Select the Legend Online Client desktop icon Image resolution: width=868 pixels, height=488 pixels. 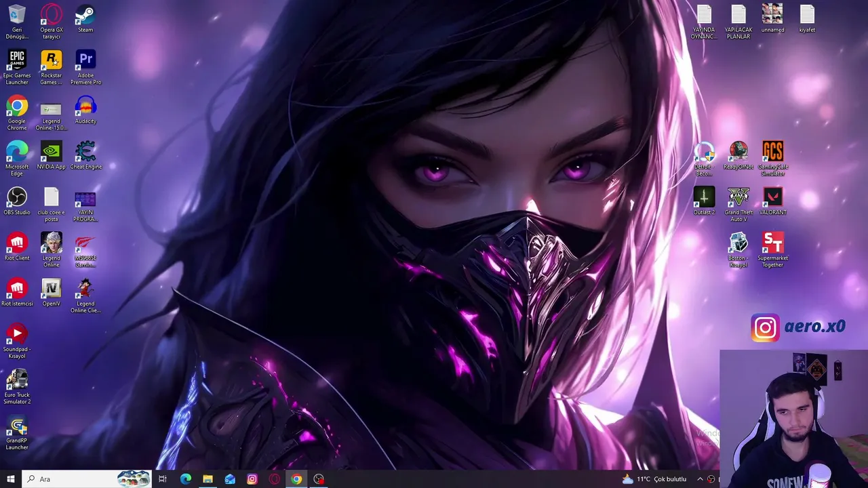(x=85, y=296)
